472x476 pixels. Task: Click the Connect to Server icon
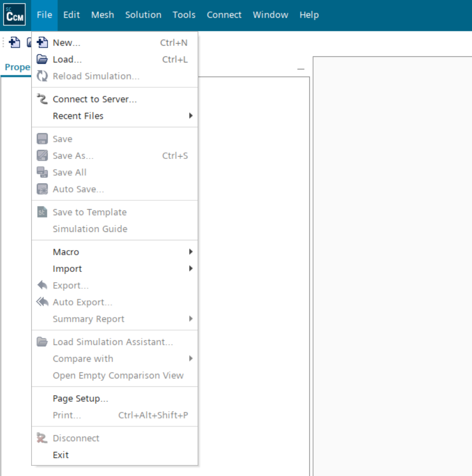[x=42, y=99]
